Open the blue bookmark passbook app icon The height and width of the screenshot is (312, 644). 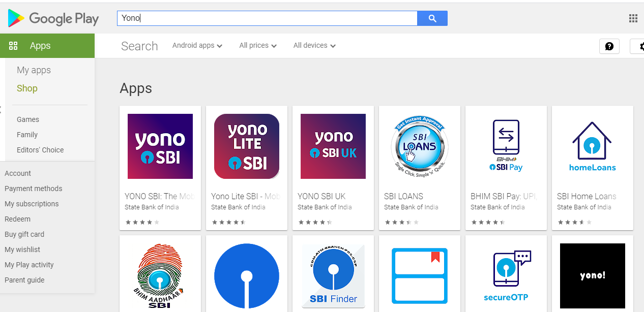pos(420,276)
